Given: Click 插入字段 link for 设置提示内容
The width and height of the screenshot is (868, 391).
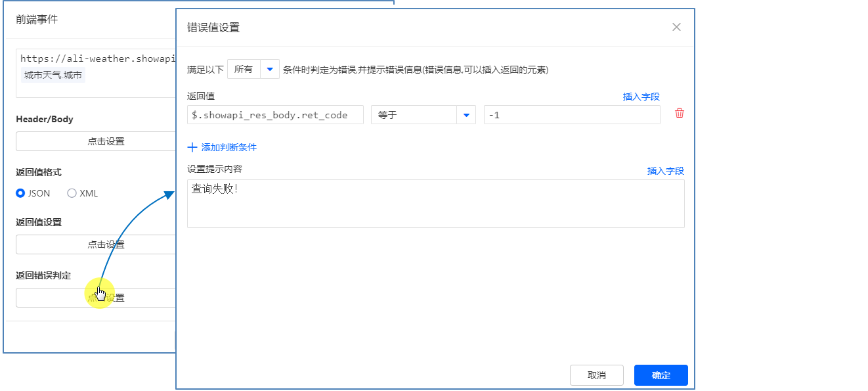Looking at the screenshot, I should pos(665,171).
